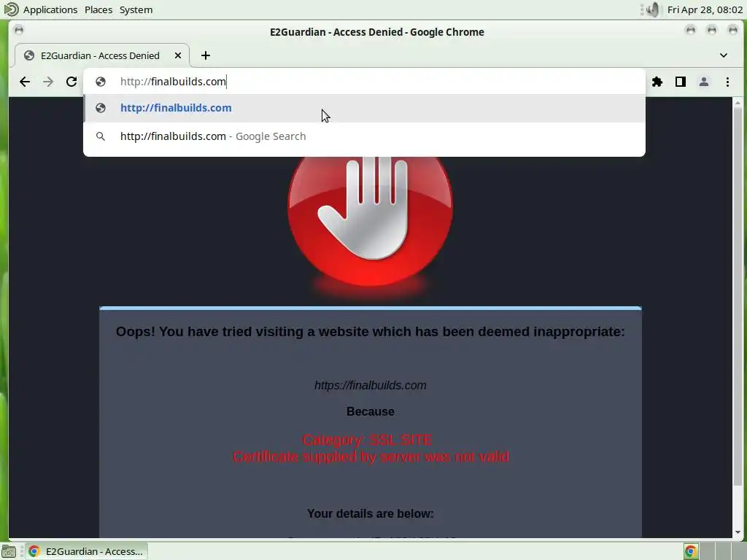This screenshot has height=560, width=747.
Task: Click the distribution logo in top panel
Action: (x=10, y=9)
